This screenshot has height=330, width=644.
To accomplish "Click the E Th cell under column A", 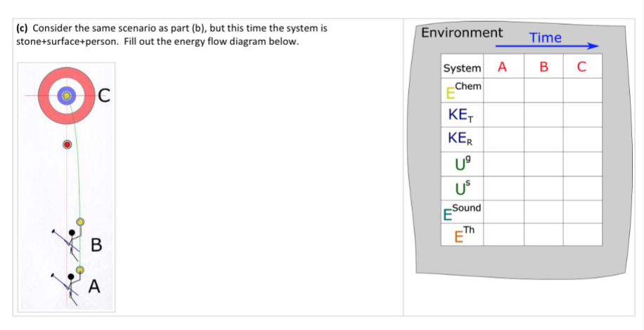I will pos(503,235).
